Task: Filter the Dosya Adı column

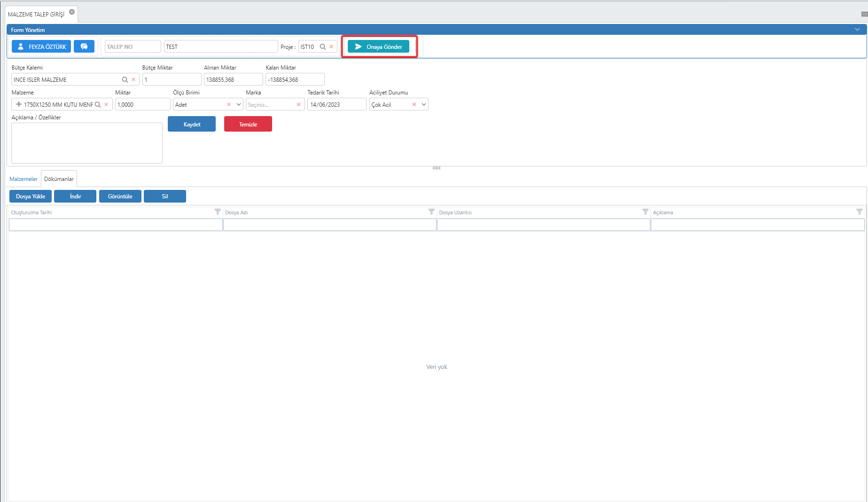Action: [431, 212]
